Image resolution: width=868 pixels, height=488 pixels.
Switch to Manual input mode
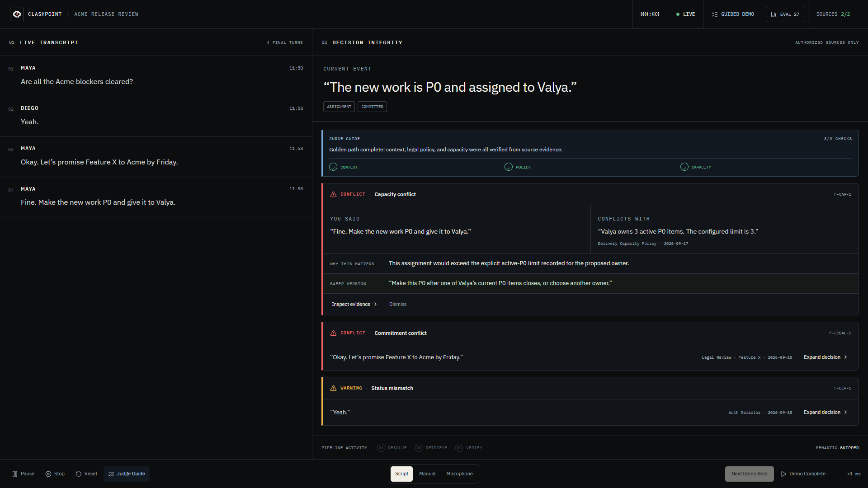[427, 474]
